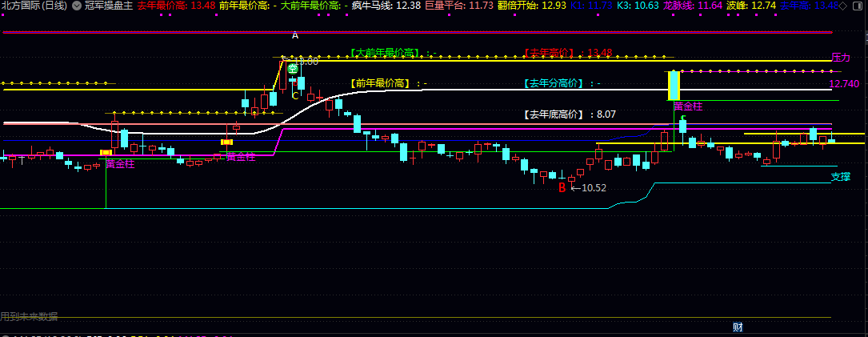868x337 pixels.
Task: Click the 【去年高价】: 13.48 annotation
Action: pos(567,53)
